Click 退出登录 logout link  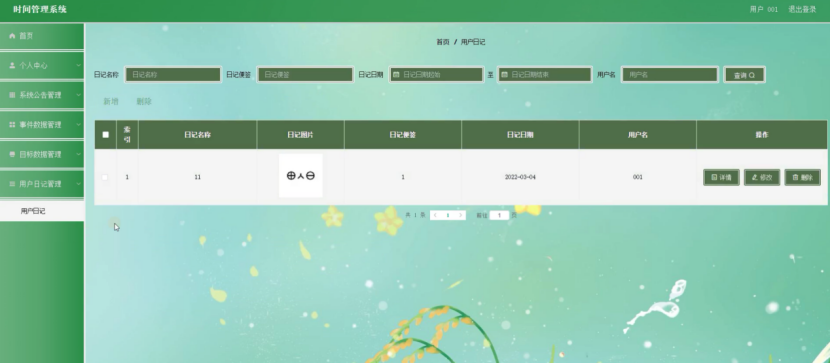tap(802, 10)
